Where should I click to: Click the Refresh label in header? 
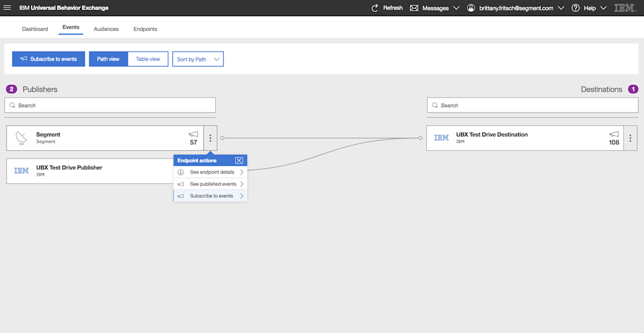coord(393,8)
